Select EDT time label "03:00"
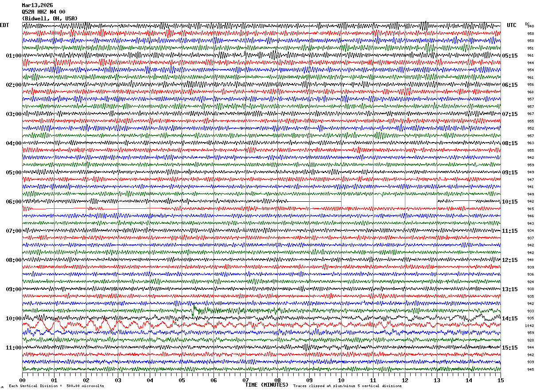 coord(14,114)
